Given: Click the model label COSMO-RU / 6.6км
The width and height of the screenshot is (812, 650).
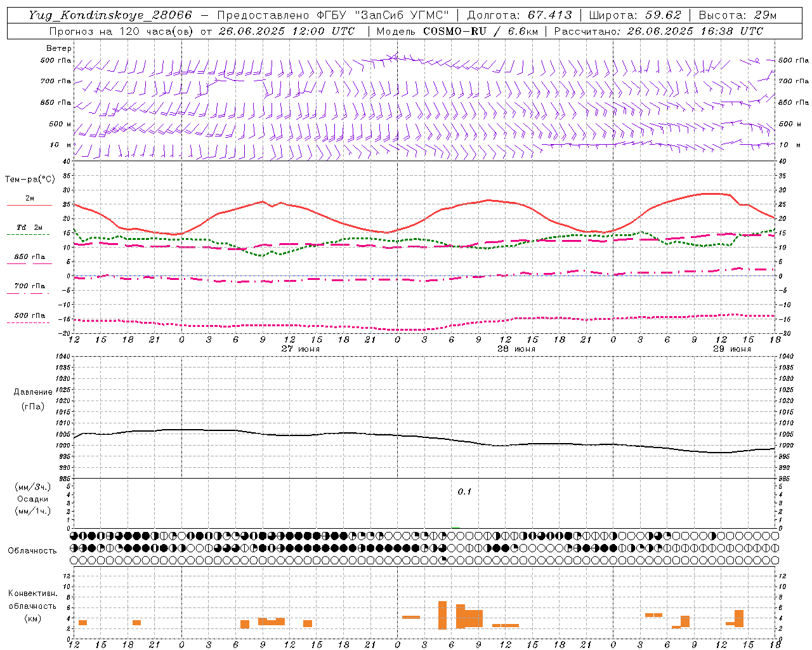Looking at the screenshot, I should 480,31.
